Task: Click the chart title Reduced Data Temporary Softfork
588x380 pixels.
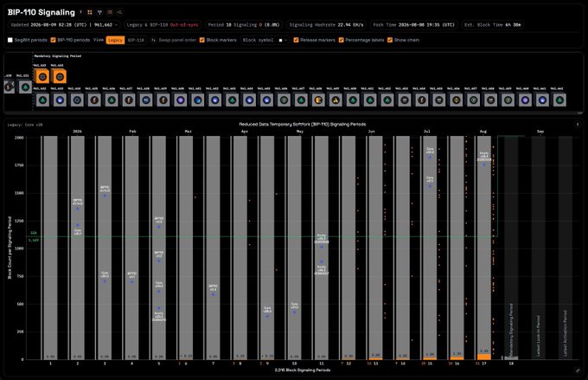Action: tap(303, 125)
